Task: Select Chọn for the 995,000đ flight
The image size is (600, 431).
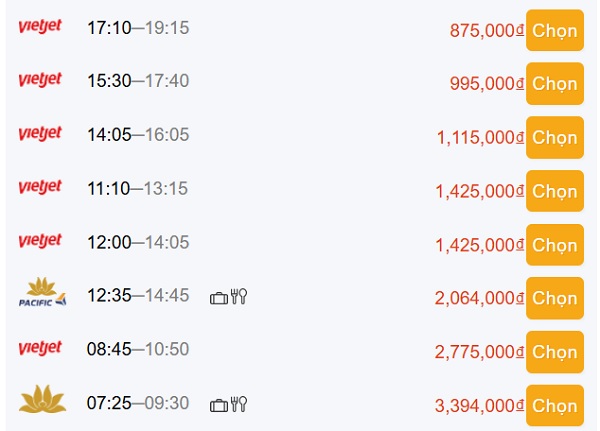Action: (555, 83)
